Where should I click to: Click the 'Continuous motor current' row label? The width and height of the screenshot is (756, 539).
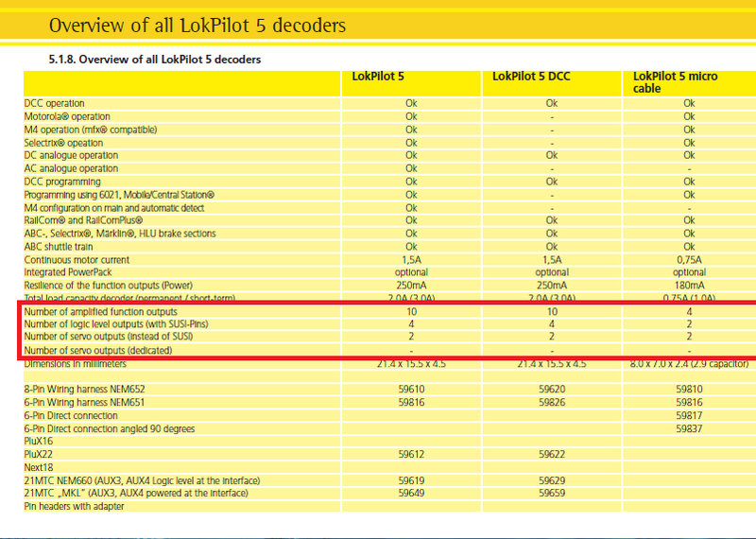[77, 260]
